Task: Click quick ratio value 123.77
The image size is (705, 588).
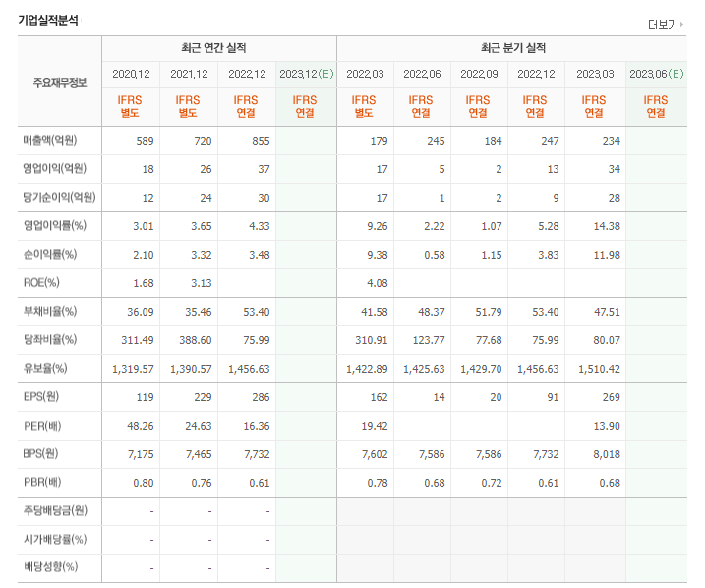Action: [429, 340]
